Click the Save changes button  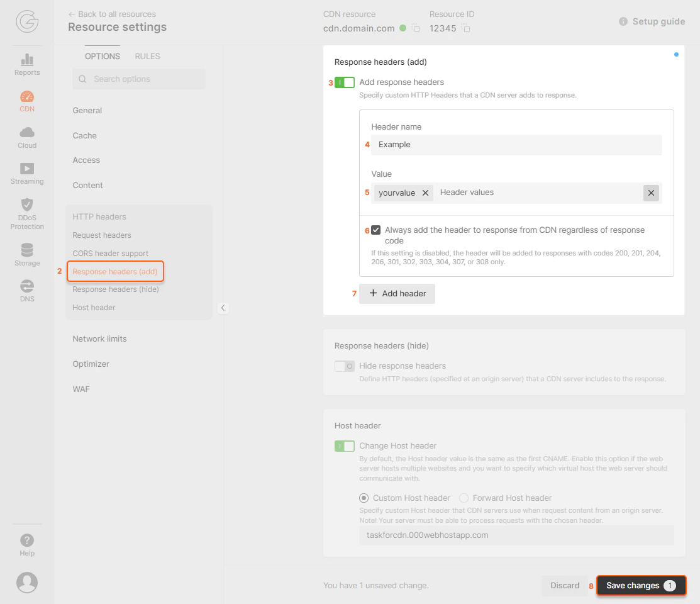pyautogui.click(x=641, y=586)
